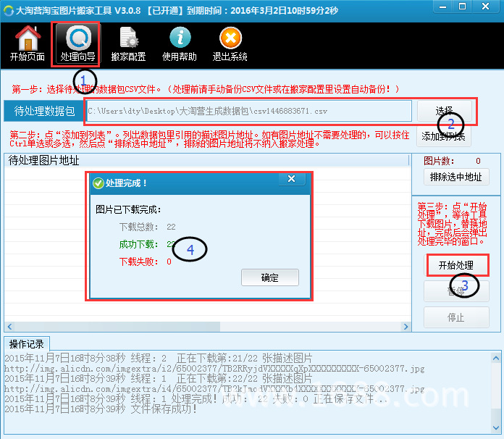Click the list's horizontal scrollbar left arrow

tap(9, 327)
